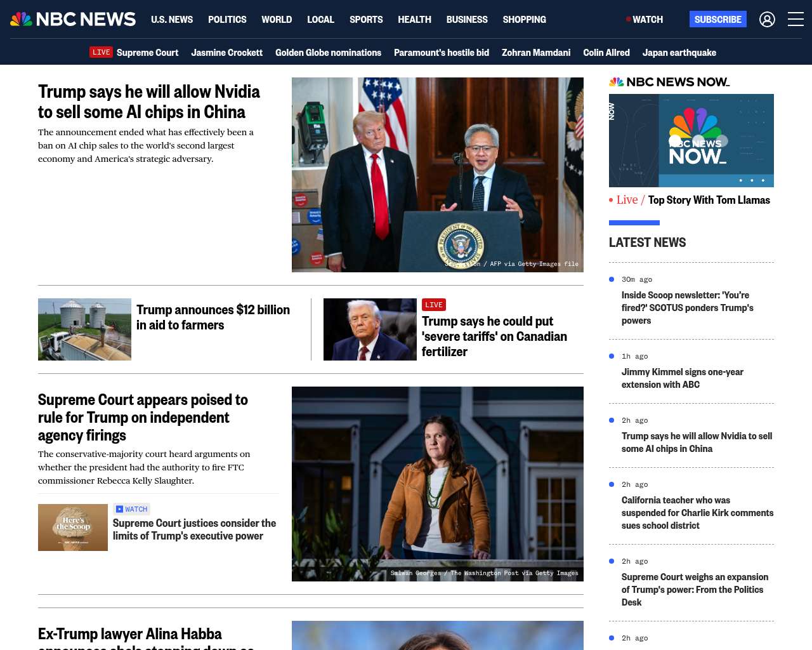
Task: Play the NBC News Now live video
Action: pos(691,140)
